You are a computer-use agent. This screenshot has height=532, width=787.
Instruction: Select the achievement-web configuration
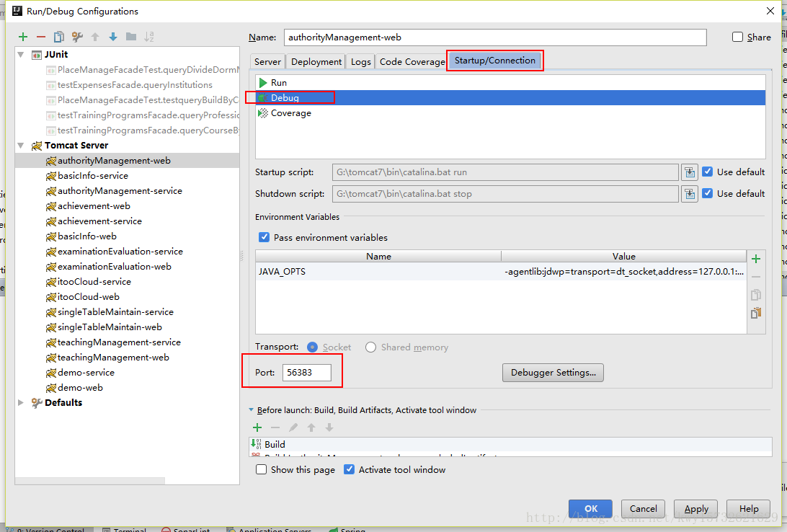click(x=94, y=205)
